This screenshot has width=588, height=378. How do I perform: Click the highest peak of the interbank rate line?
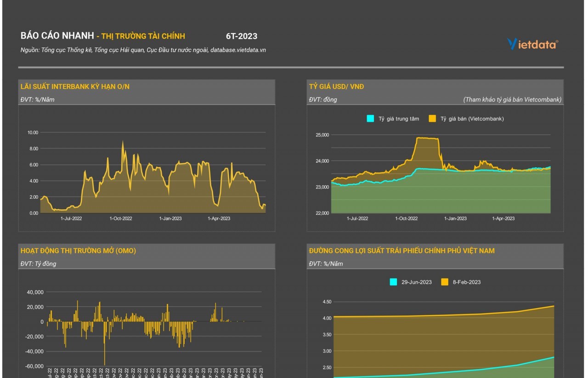123,142
